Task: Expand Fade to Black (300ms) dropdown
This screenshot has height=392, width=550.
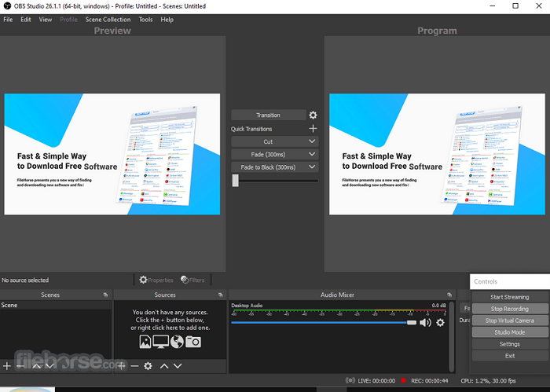Action: click(313, 167)
